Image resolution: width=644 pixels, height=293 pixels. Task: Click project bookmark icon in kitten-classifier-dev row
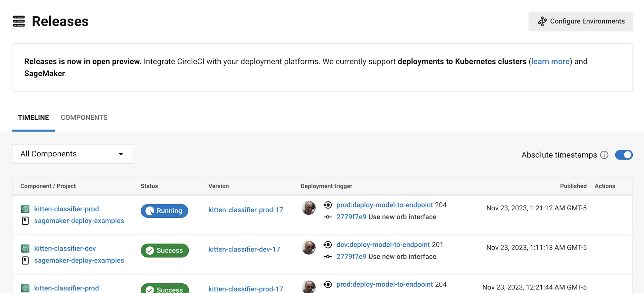(x=25, y=261)
